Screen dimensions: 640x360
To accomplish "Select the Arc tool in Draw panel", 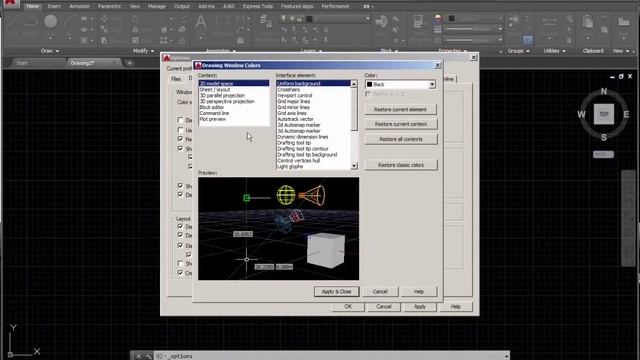I will [70, 22].
